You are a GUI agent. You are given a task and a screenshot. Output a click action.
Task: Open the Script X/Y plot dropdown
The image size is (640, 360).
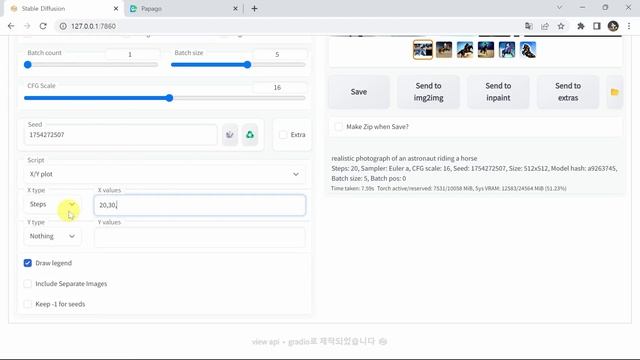pos(164,174)
